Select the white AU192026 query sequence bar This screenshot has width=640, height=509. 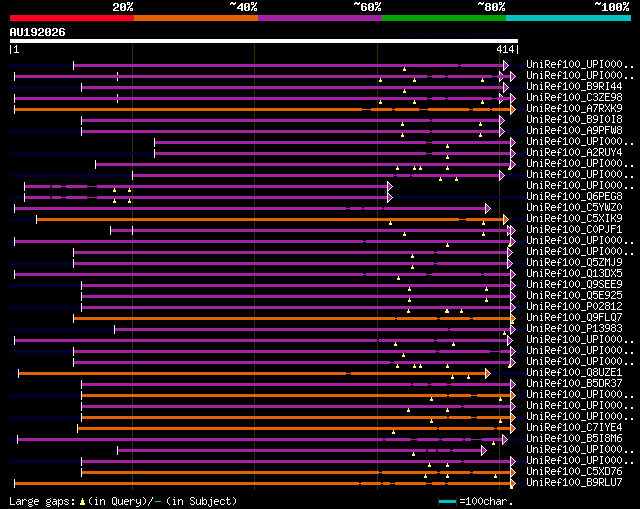tap(264, 41)
